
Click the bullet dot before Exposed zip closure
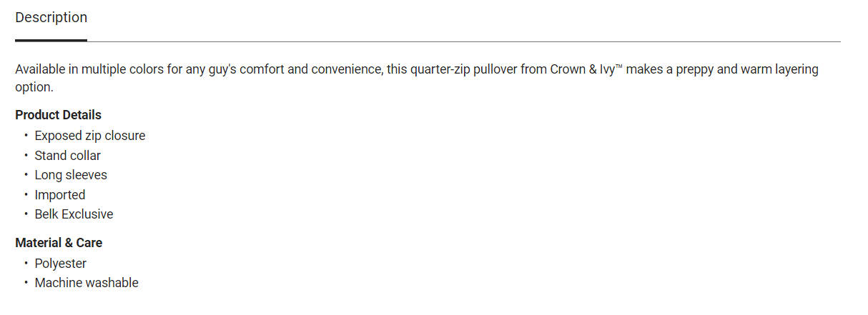tap(26, 136)
